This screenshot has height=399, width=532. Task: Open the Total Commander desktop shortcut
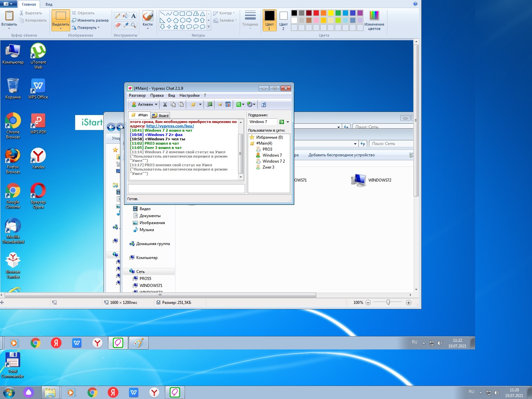12,365
